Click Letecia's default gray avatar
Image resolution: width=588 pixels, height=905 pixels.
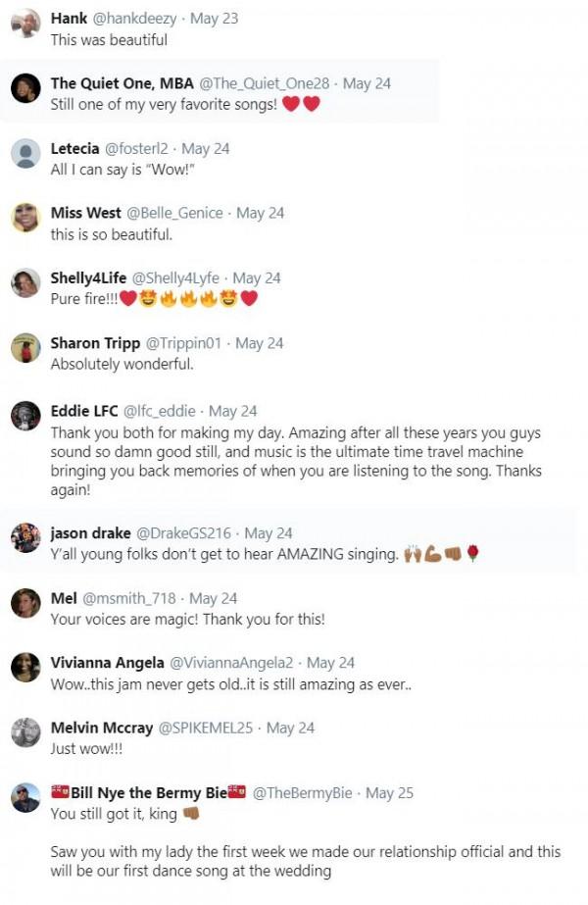tap(25, 154)
